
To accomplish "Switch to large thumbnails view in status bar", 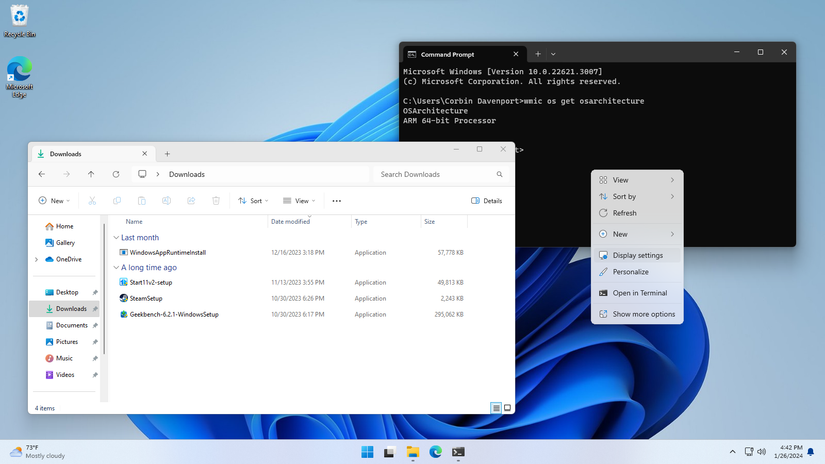I will [507, 408].
